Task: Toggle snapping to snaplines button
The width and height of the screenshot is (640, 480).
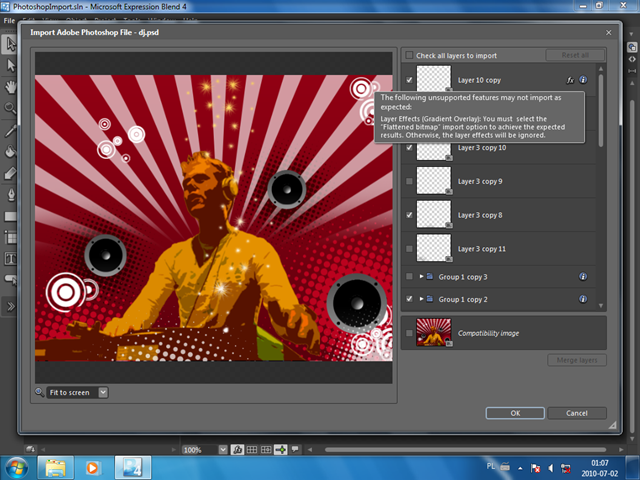Action: 280,449
